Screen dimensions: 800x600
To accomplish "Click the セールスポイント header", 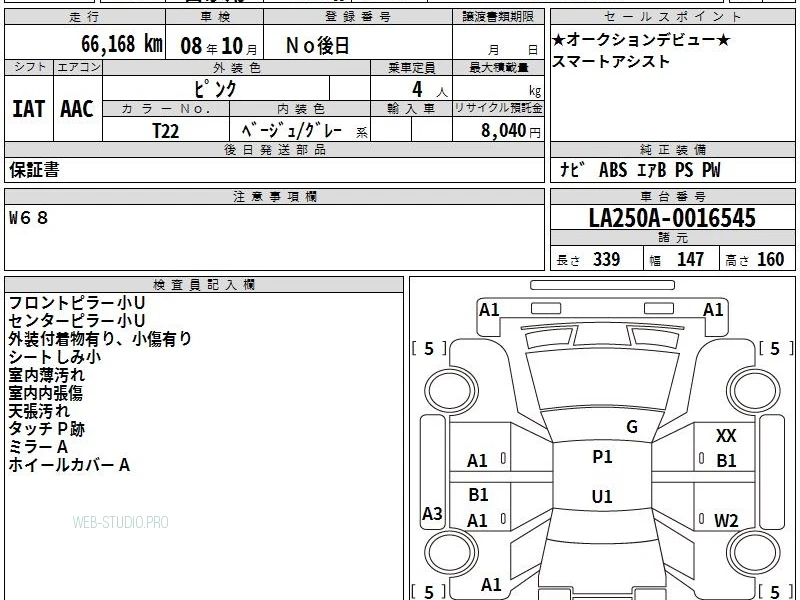I will [x=672, y=17].
